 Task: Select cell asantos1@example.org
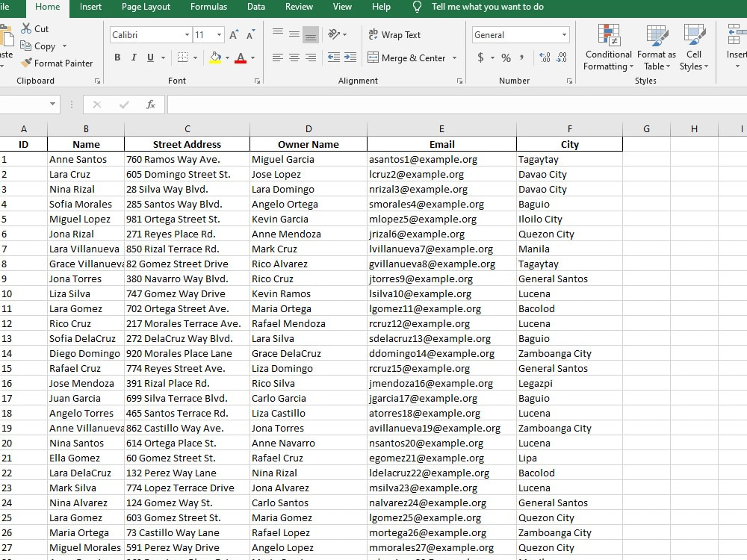441,159
